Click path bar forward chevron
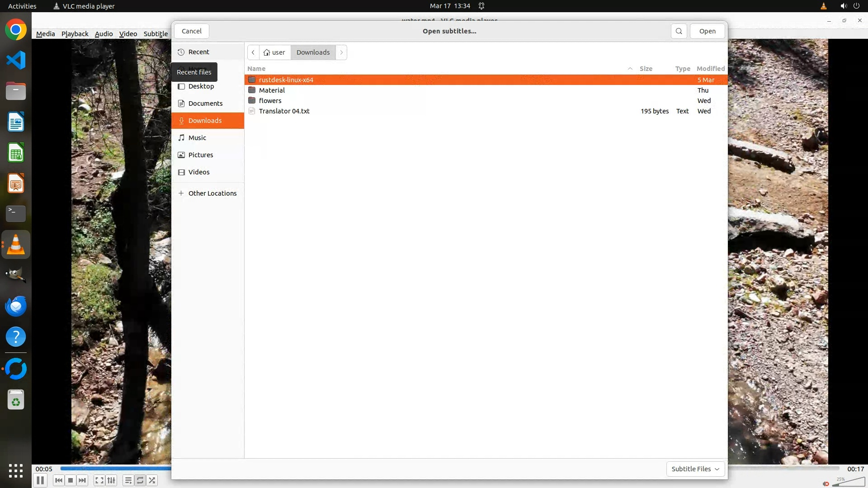 coord(341,52)
